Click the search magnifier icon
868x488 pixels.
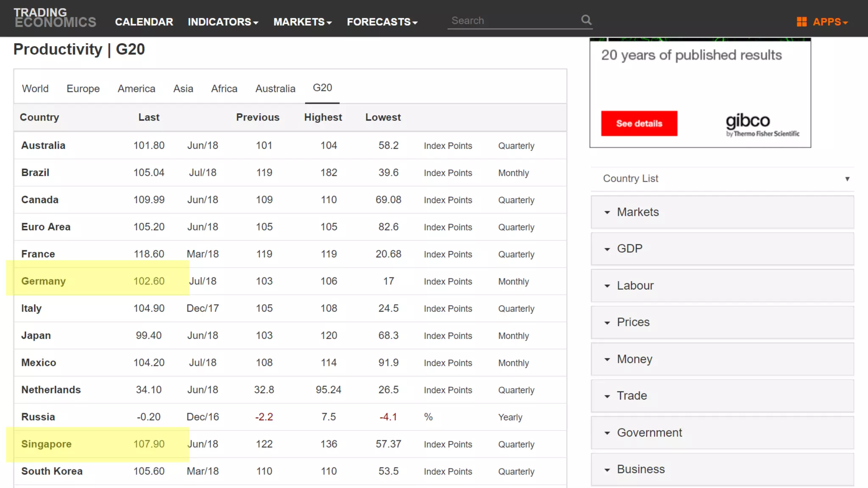pyautogui.click(x=586, y=20)
